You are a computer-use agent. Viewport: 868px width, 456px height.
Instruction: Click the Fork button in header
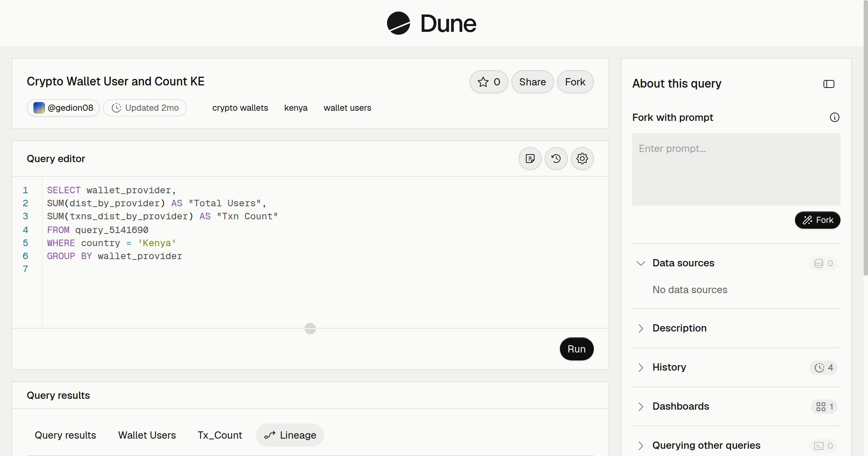575,82
